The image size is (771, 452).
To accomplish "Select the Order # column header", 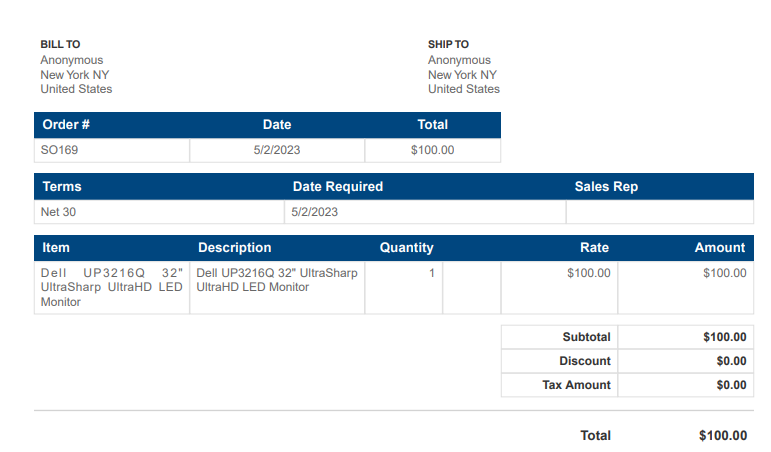I will coord(66,124).
